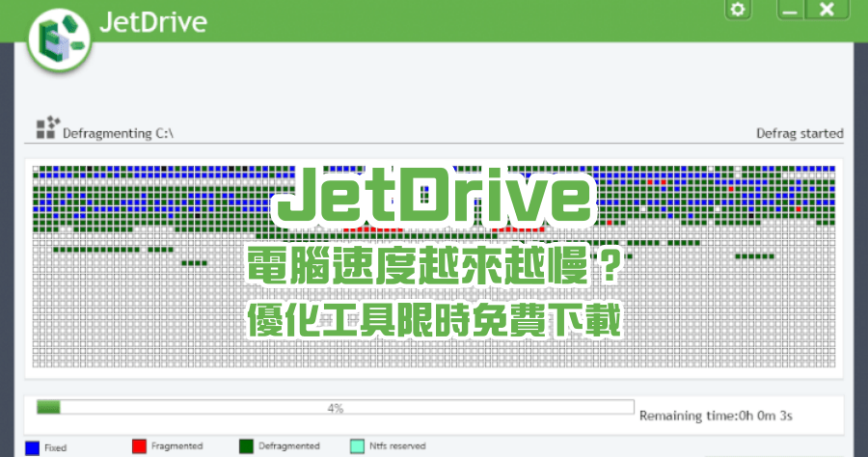This screenshot has height=457, width=868.
Task: Click the 'Remaining time:0h 0m 3s' text
Action: coord(716,416)
